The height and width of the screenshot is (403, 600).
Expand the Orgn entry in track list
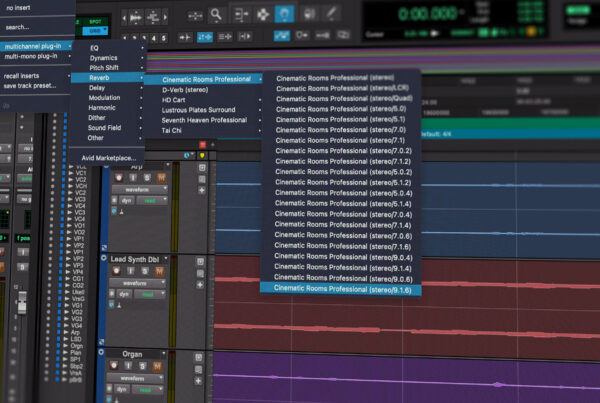65,346
